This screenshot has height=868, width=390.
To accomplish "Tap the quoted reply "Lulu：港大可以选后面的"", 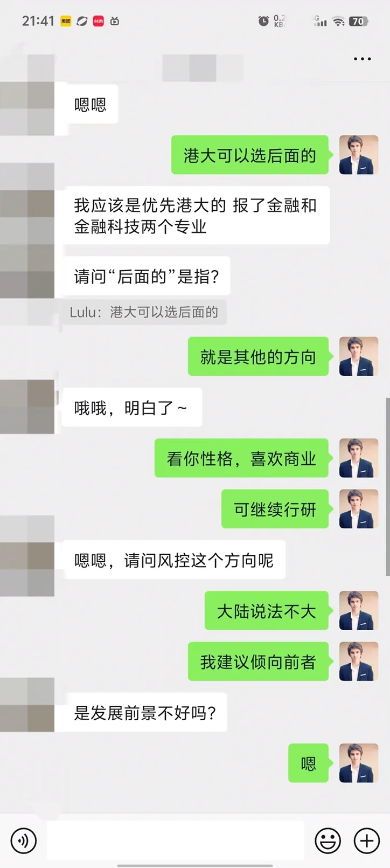I will point(144,312).
